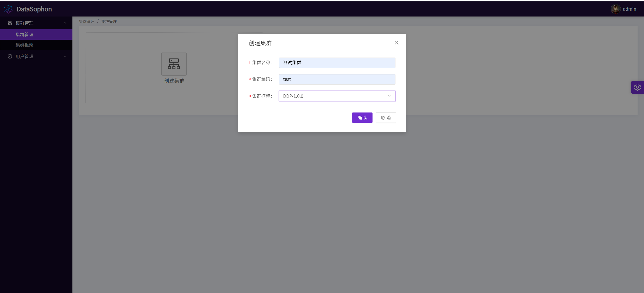Click the current 集群管理 breadcrumb
Screen dimensions: 644x293
pos(109,22)
